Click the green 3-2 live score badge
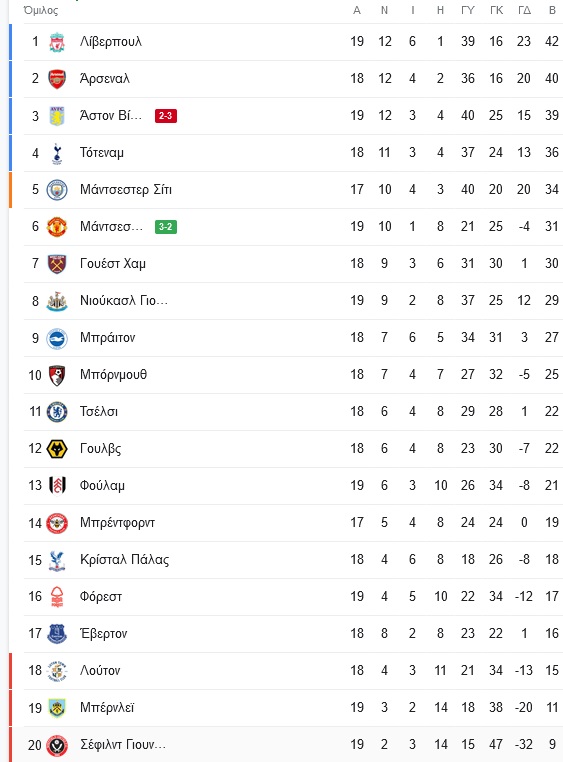Image resolution: width=563 pixels, height=762 pixels. [166, 226]
